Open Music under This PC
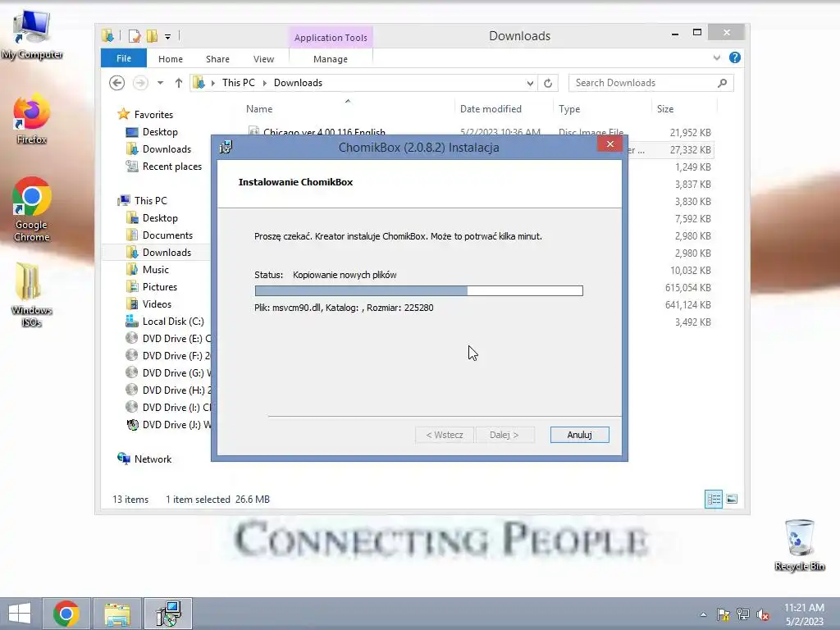Image resolution: width=840 pixels, height=630 pixels. [155, 269]
